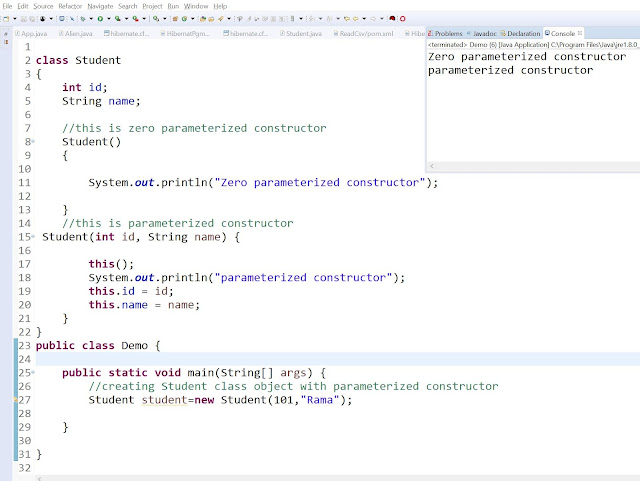Open the Run menu
Screen dimensions: 640x481
pos(173,6)
